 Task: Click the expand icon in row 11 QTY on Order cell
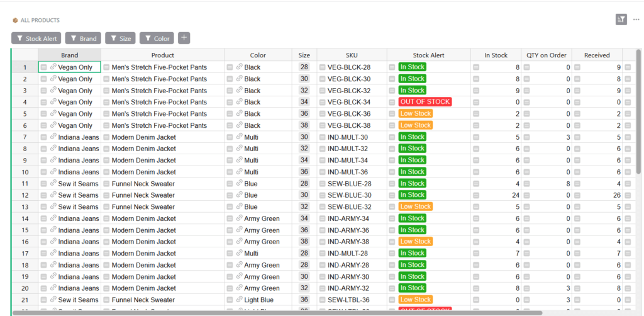(526, 184)
